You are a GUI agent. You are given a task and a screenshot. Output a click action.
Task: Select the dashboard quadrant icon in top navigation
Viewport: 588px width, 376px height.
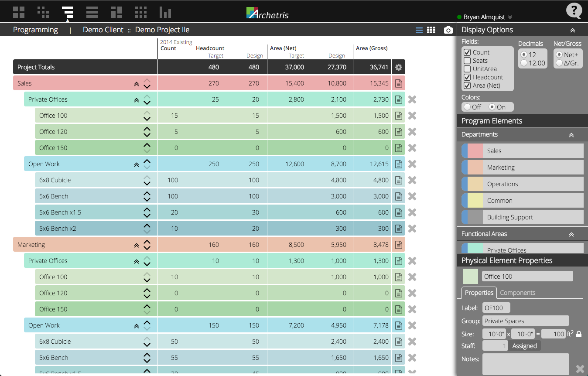[19, 12]
